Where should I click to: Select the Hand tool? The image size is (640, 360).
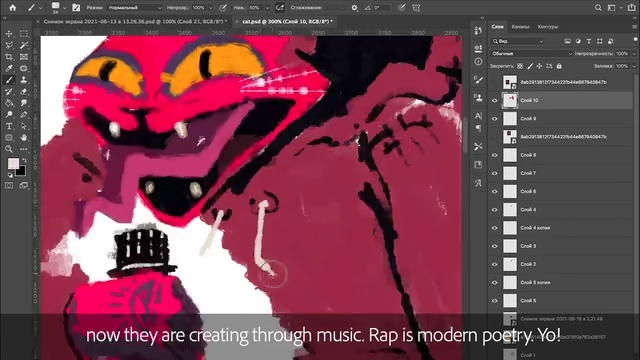[24, 138]
